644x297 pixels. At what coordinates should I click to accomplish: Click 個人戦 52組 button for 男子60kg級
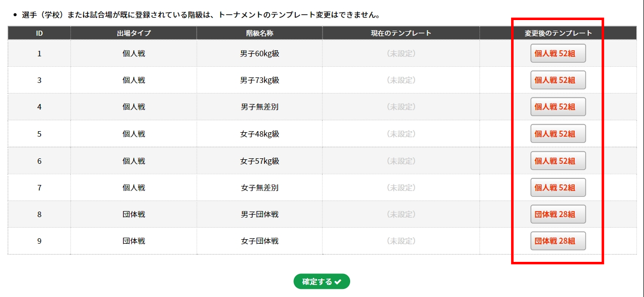coord(558,53)
